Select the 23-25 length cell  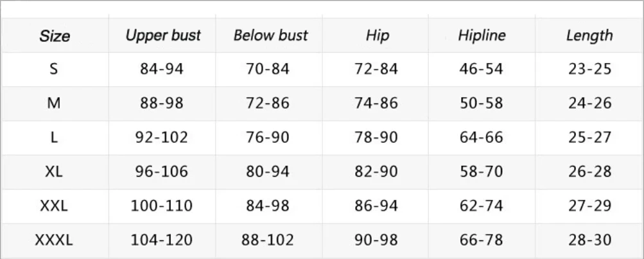tap(590, 69)
